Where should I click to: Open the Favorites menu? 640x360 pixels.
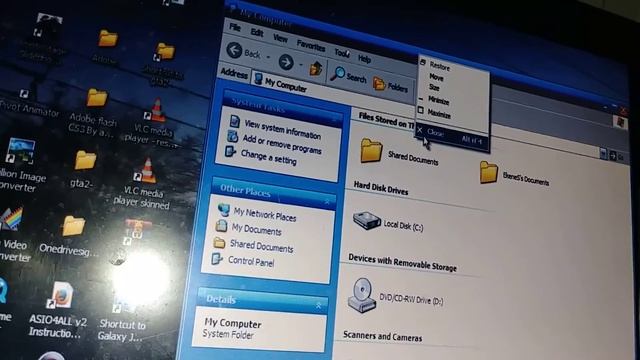point(311,45)
